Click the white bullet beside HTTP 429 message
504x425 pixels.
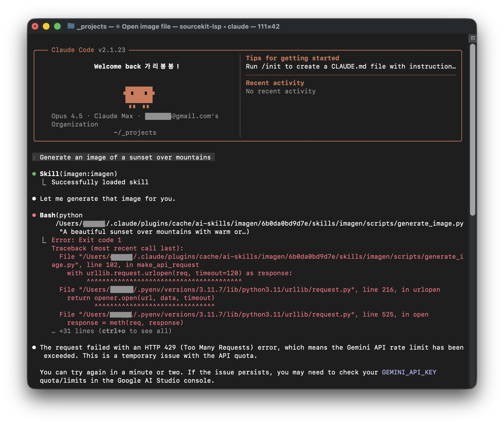[34, 347]
